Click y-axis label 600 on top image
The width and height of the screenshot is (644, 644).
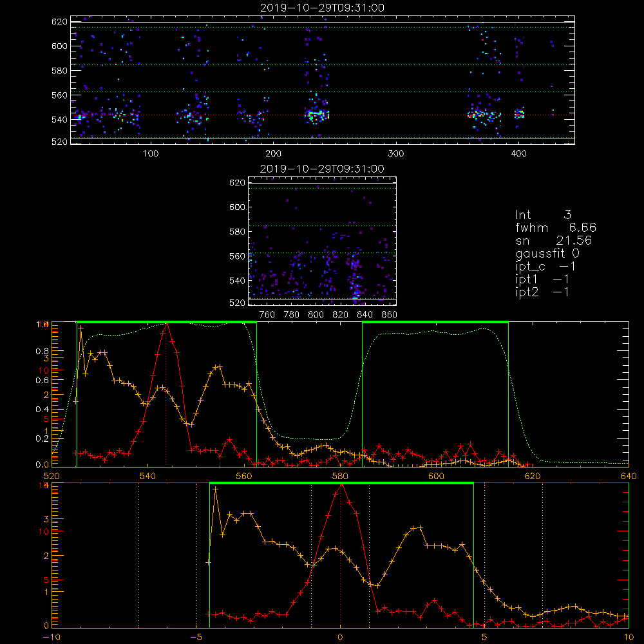[x=59, y=46]
